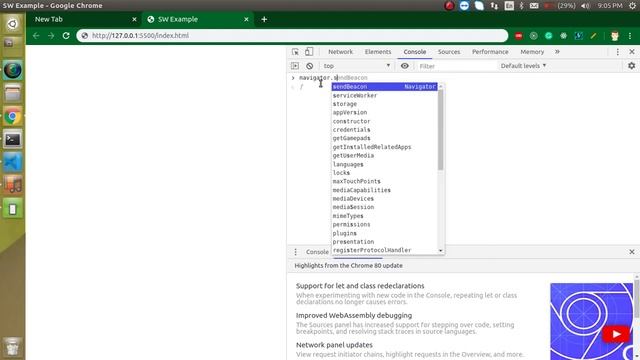Click autocomplete scroll down arrow
This screenshot has height=360, width=640.
pos(441,251)
